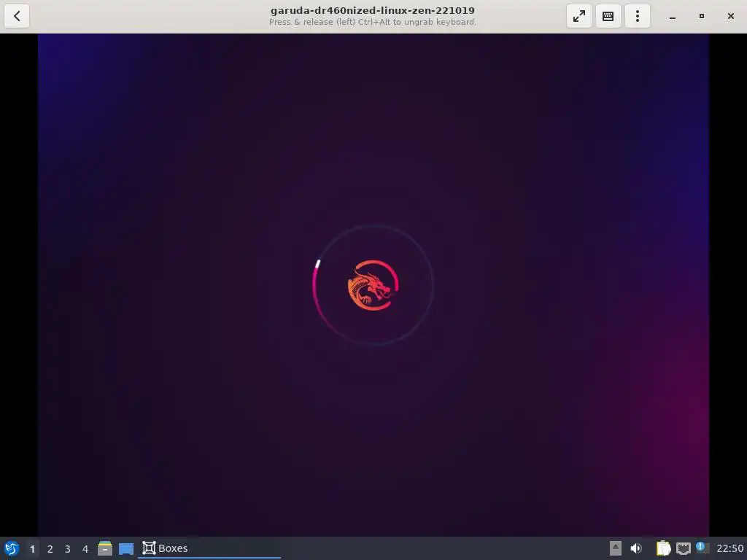Screen dimensions: 747x560
Task: Close the Boxes window
Action: 731,16
